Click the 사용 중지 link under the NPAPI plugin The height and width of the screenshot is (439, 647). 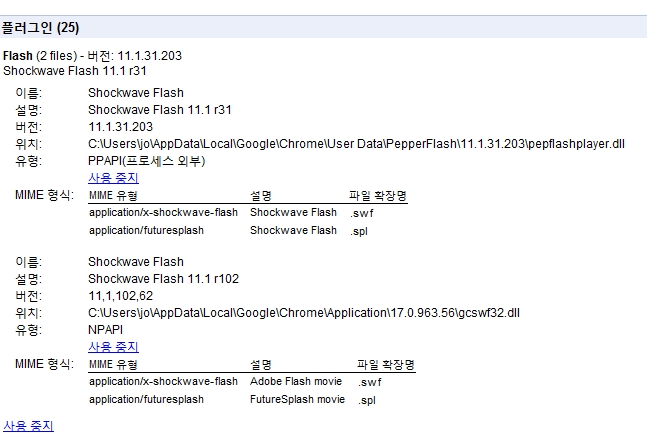113,347
